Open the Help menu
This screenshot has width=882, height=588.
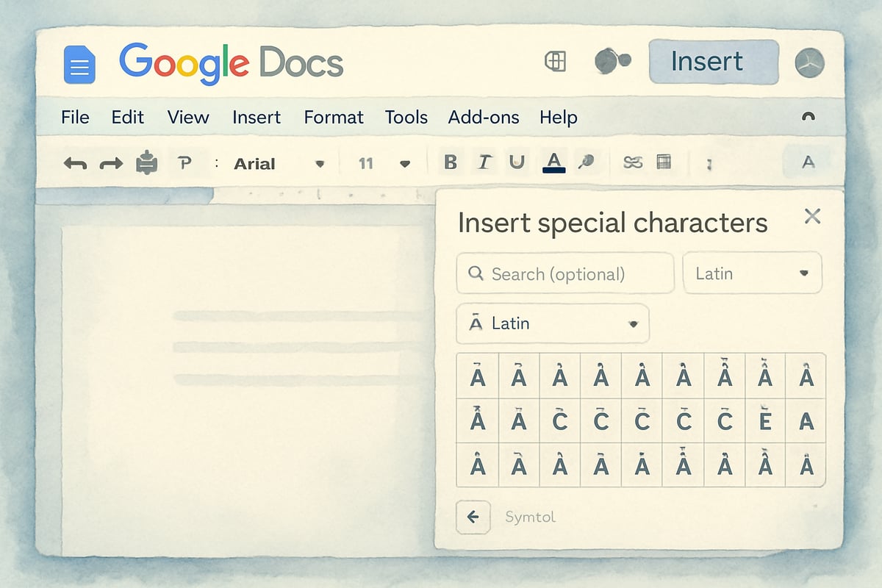point(559,118)
